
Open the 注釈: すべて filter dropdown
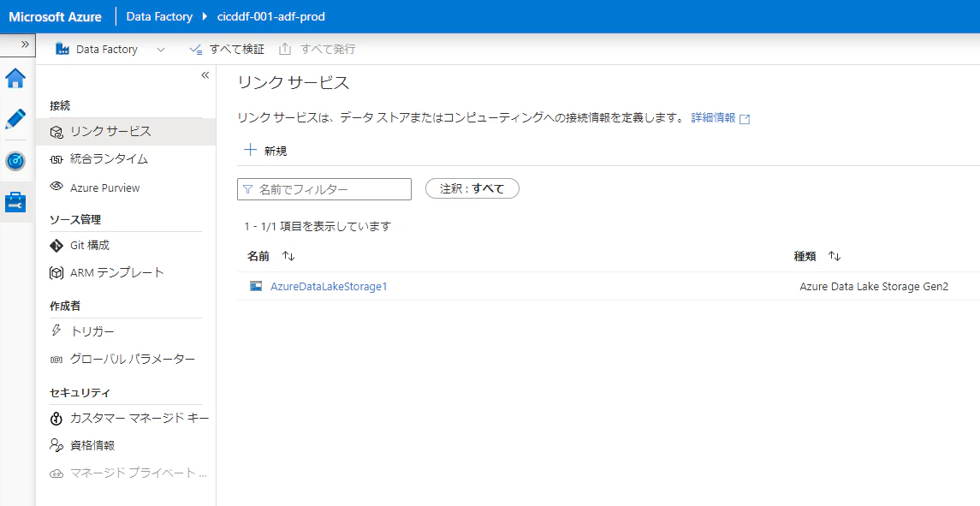[x=472, y=188]
